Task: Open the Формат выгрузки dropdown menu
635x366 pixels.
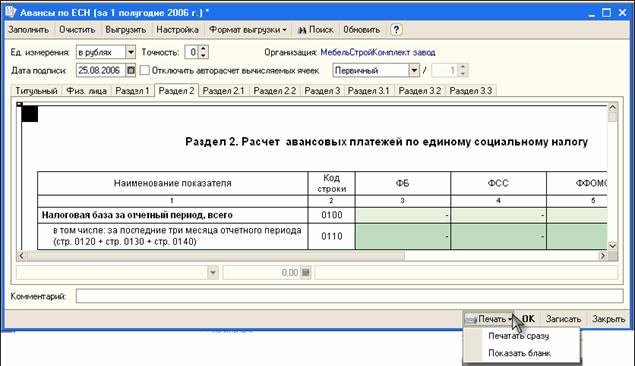Action: point(247,30)
